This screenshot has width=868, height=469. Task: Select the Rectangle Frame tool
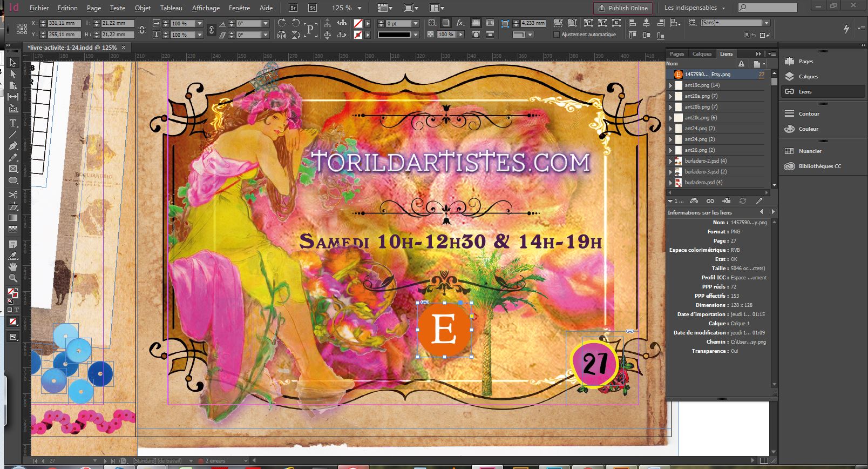[13, 169]
